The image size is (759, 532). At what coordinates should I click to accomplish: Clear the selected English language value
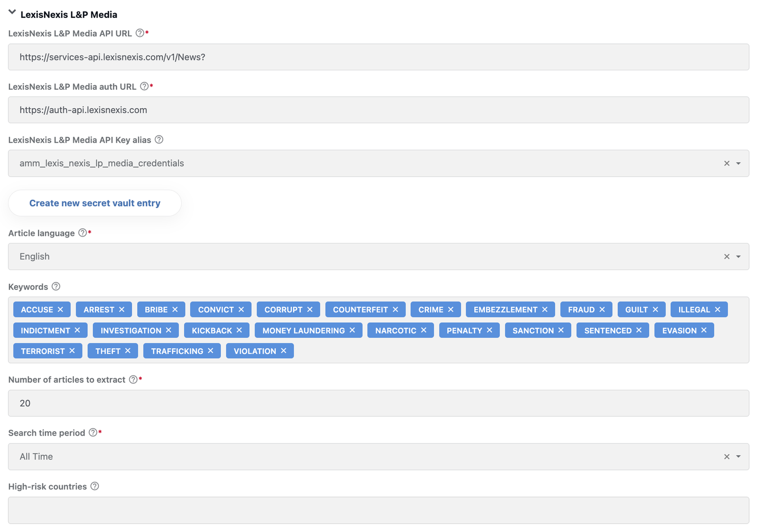pos(727,257)
